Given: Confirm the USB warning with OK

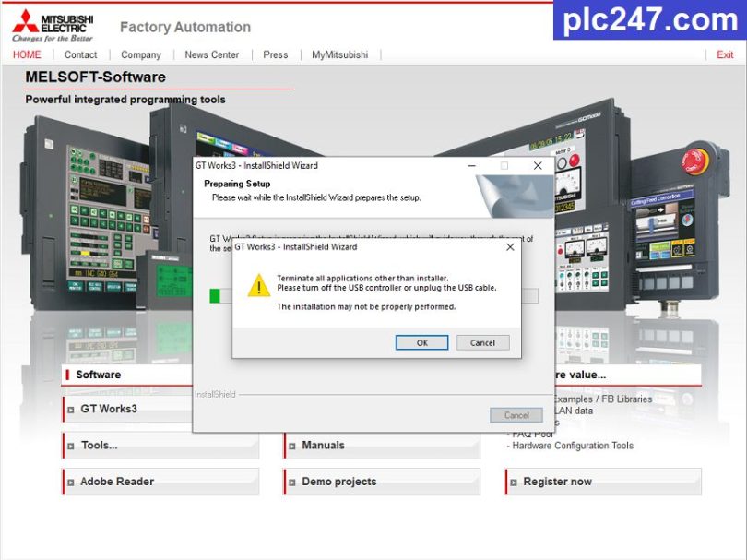Looking at the screenshot, I should pos(421,342).
